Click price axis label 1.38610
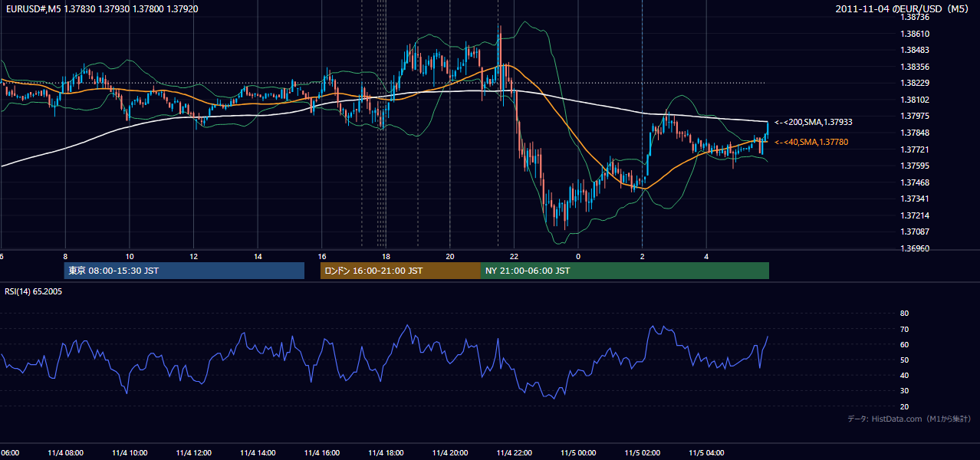 click(915, 34)
